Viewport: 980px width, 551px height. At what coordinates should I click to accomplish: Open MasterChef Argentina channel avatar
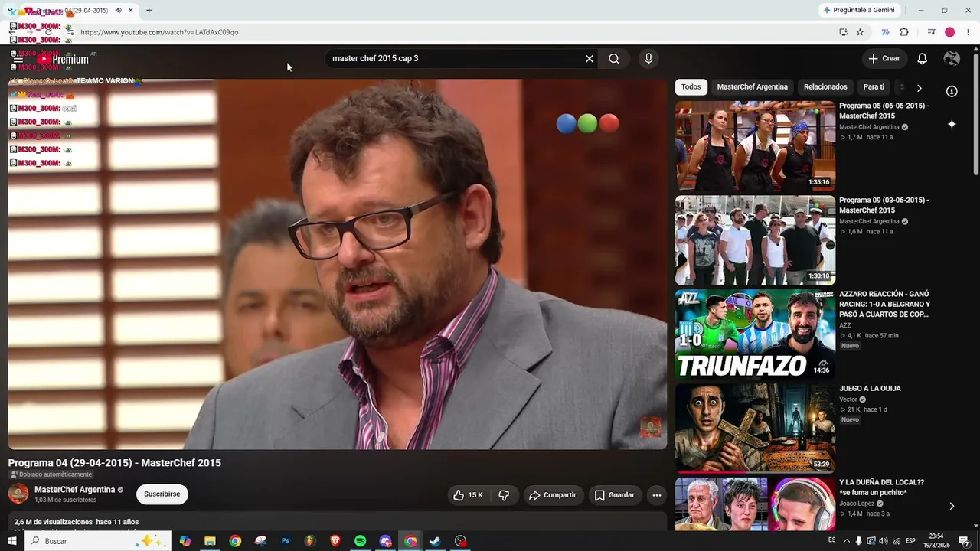tap(18, 494)
